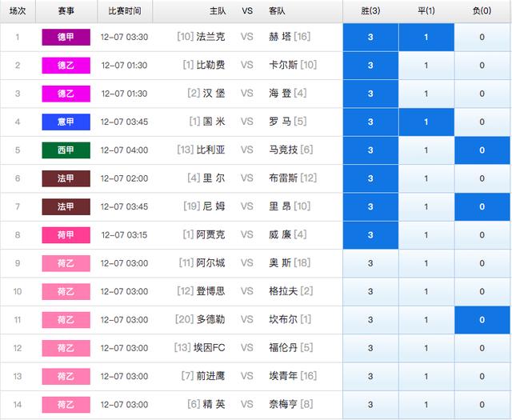The image size is (512, 420).
Task: Click the 负(0) column header
Action: 482,11
